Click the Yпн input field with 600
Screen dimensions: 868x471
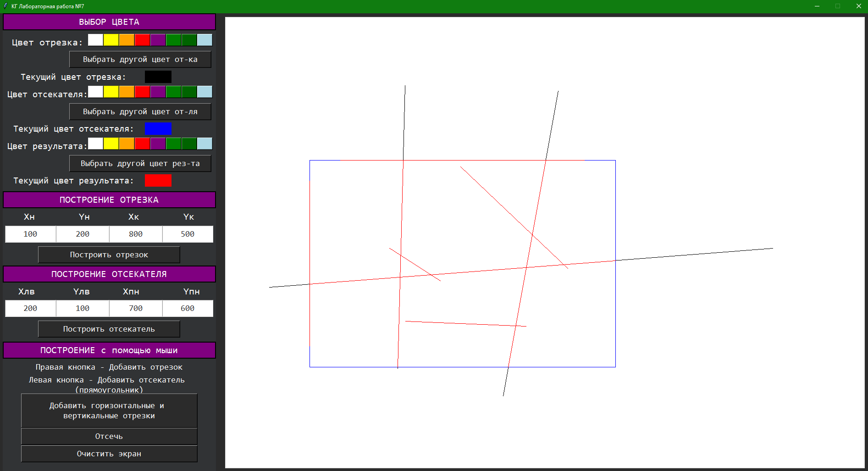188,308
